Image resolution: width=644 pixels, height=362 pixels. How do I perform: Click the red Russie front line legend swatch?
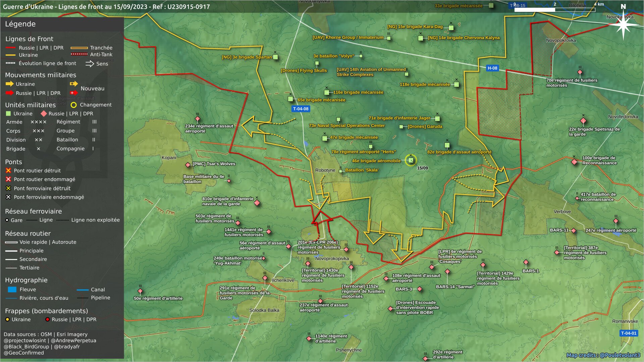click(10, 48)
